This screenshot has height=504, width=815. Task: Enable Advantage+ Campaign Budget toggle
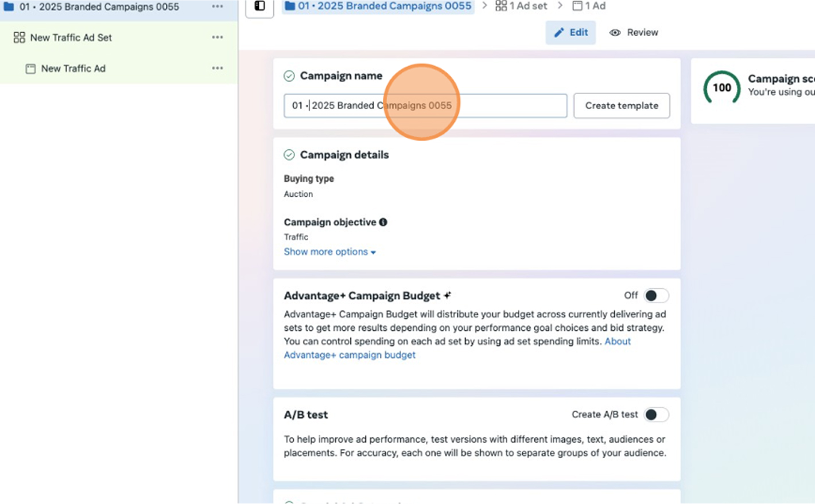click(655, 295)
